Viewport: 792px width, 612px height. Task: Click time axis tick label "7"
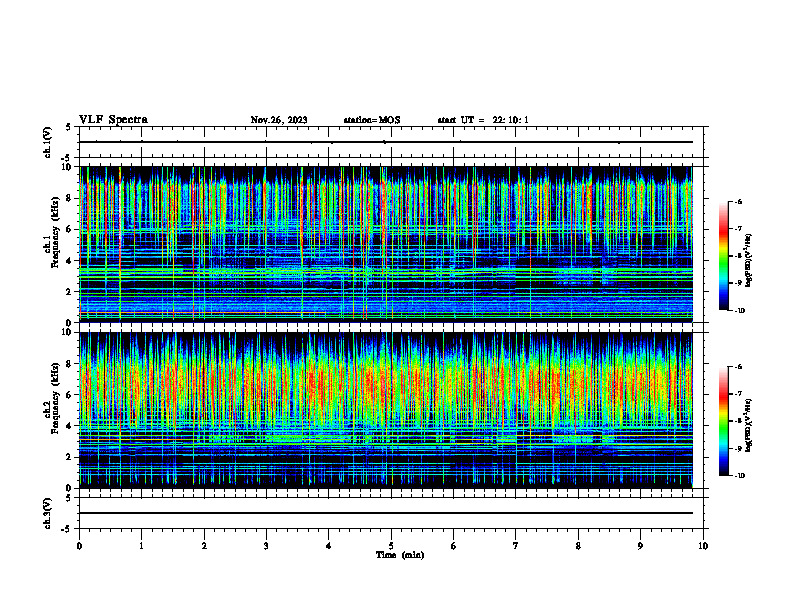point(516,546)
